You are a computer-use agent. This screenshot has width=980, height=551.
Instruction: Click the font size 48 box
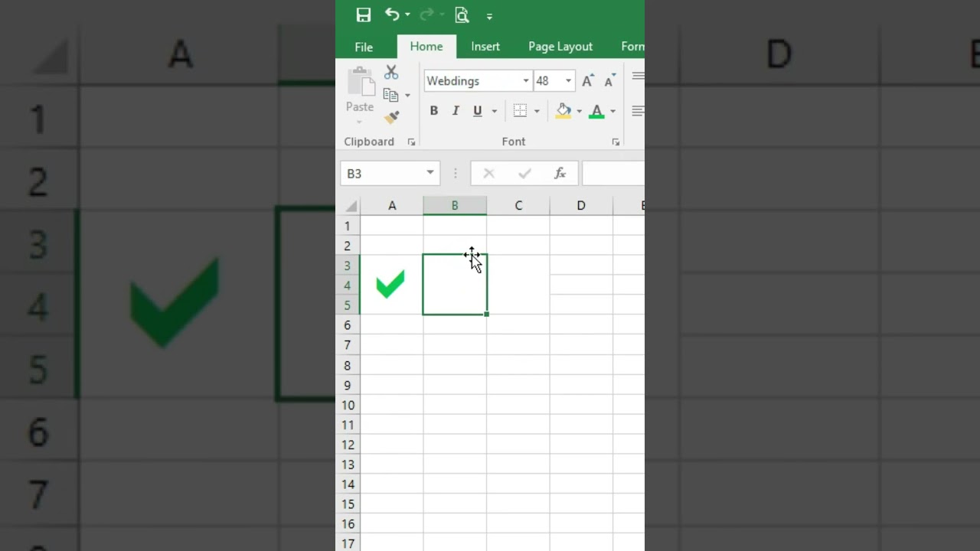(x=548, y=81)
